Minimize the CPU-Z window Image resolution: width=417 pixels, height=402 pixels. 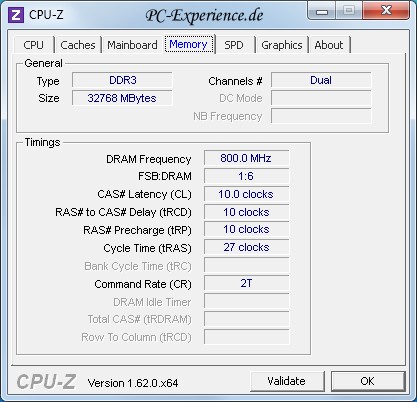pyautogui.click(x=322, y=11)
